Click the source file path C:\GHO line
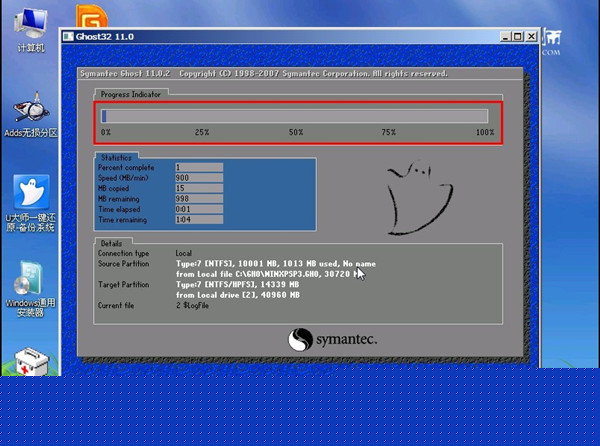Image resolution: width=600 pixels, height=446 pixels. coord(268,274)
